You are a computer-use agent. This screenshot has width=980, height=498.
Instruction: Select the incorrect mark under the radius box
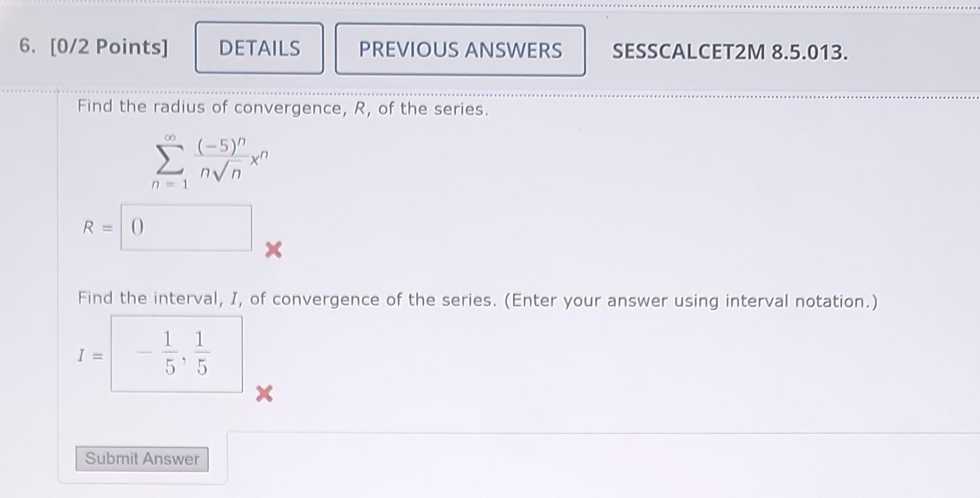click(x=273, y=250)
